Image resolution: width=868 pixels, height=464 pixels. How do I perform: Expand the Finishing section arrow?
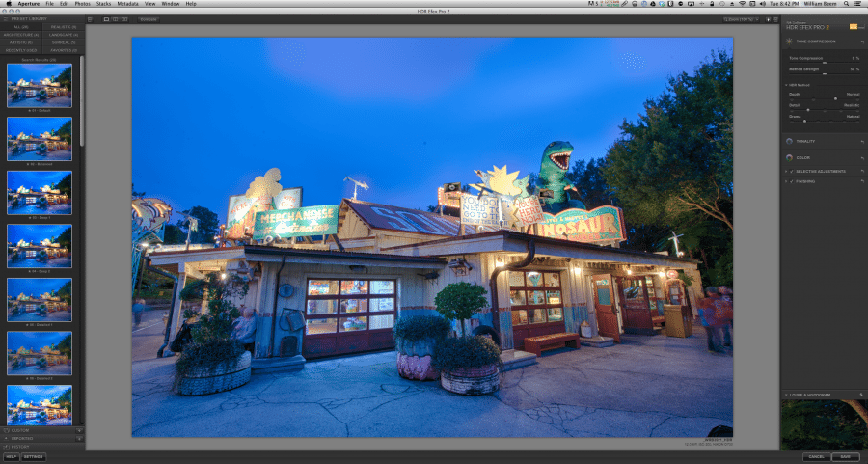(786, 181)
